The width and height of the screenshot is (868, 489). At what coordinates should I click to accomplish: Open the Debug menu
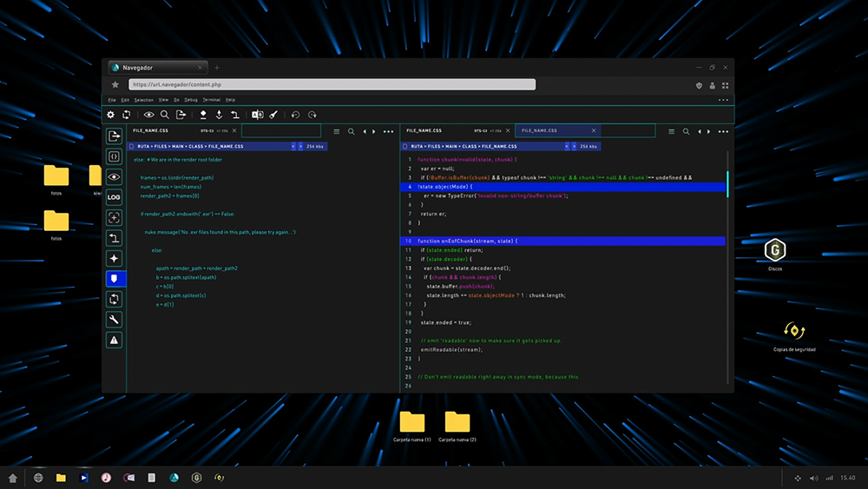click(191, 100)
